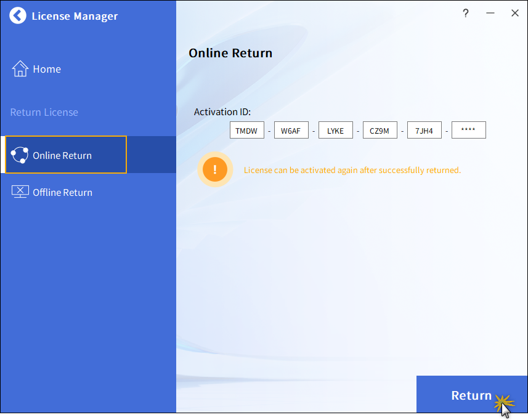This screenshot has width=528, height=420.
Task: Click the back arrow beside License Manager
Action: [x=18, y=16]
